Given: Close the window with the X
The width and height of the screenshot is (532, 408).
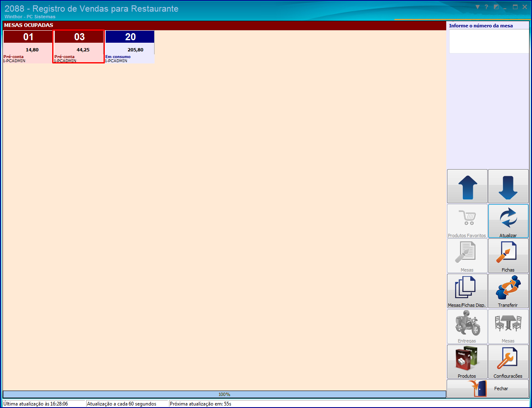Looking at the screenshot, I should tap(525, 7).
